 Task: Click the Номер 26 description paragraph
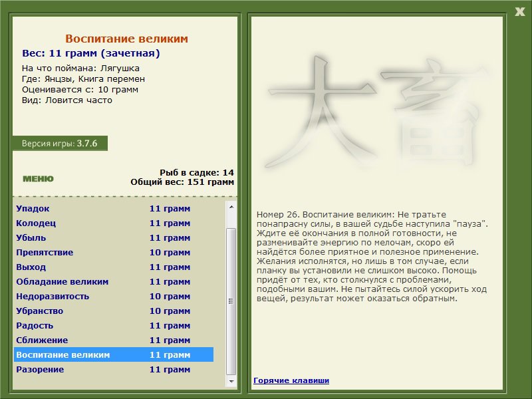(x=372, y=257)
